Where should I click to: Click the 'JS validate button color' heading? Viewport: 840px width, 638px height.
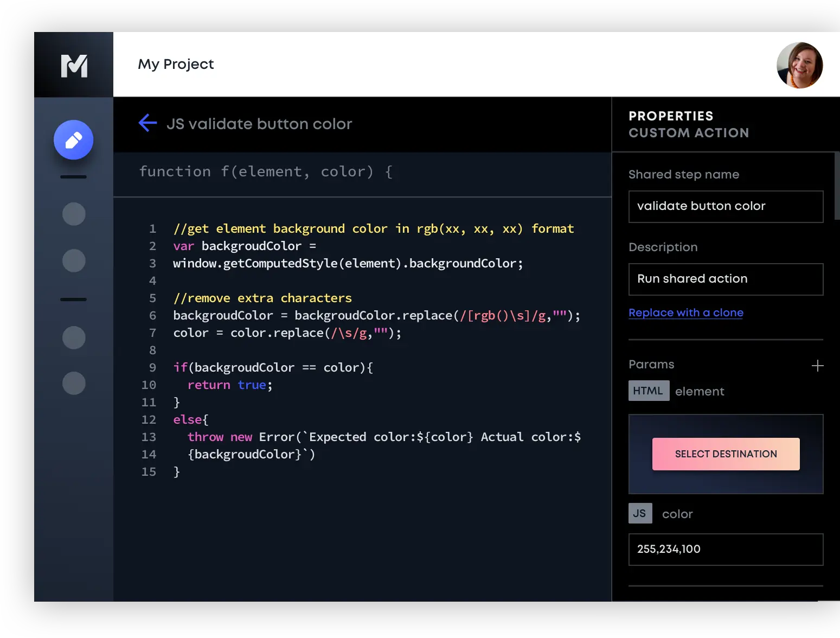(259, 124)
